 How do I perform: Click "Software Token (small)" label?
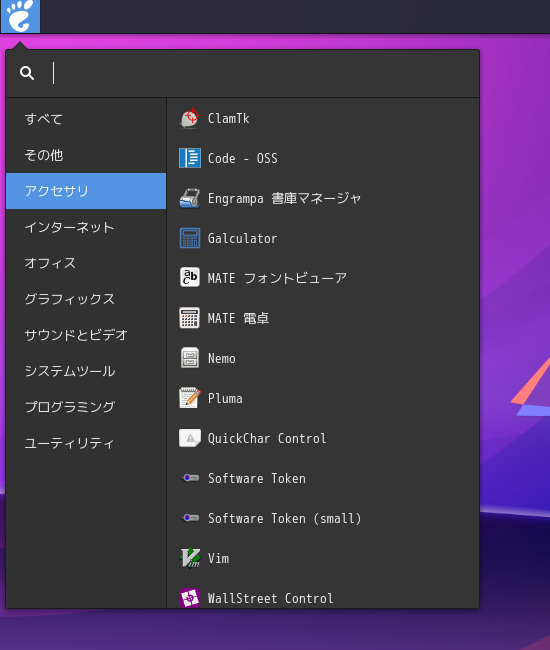coord(284,519)
